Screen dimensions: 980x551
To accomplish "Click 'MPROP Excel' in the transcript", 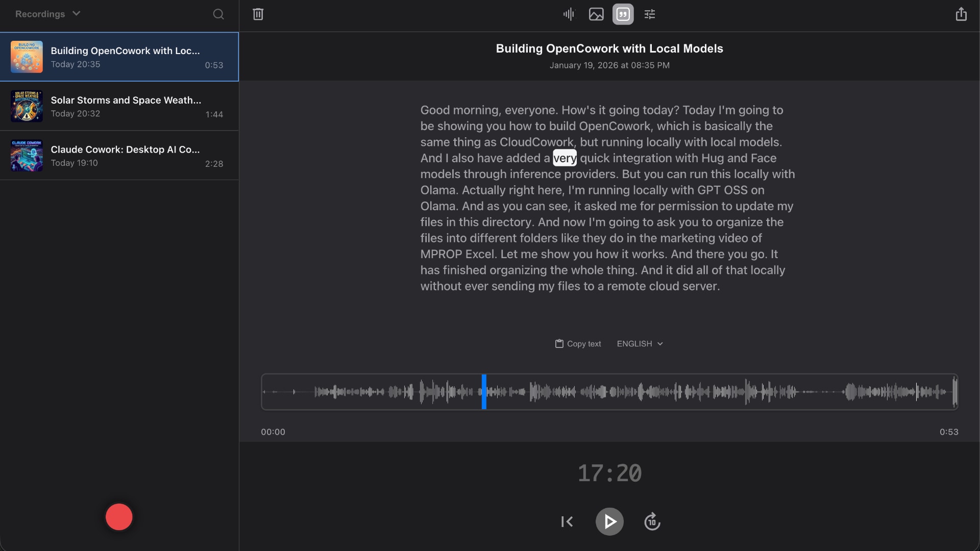I will [457, 254].
